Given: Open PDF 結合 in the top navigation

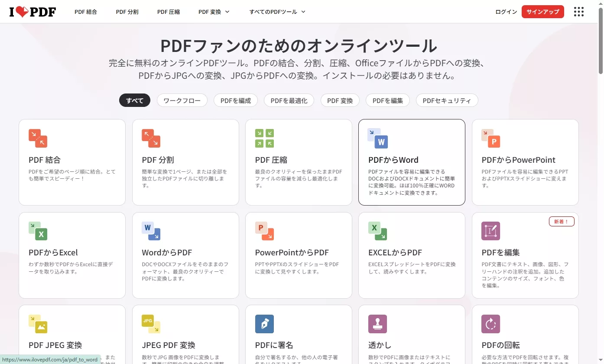Looking at the screenshot, I should (x=86, y=12).
